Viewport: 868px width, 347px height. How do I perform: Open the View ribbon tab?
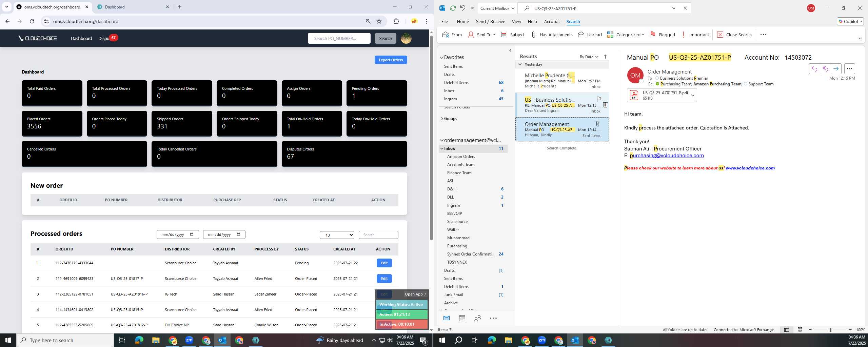point(516,21)
